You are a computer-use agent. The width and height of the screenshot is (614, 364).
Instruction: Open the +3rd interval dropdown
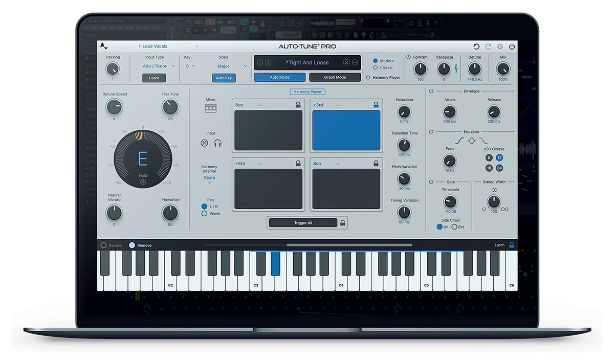click(x=326, y=105)
